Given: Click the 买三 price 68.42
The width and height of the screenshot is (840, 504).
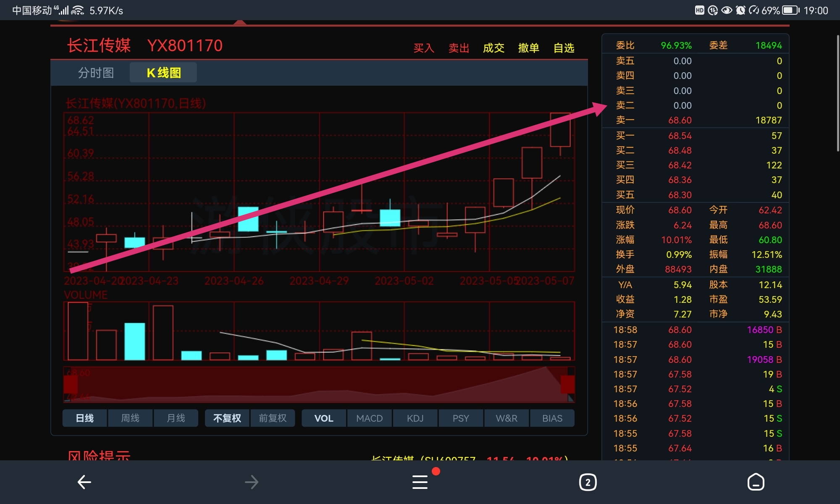Looking at the screenshot, I should tap(680, 165).
